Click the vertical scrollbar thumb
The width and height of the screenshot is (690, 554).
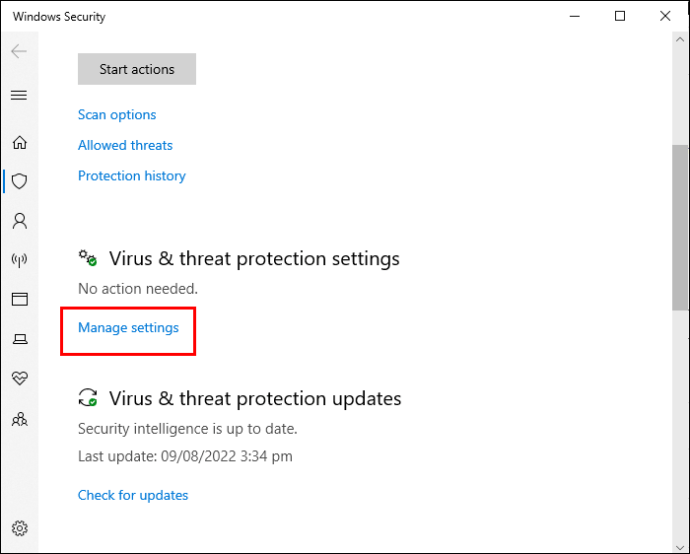pyautogui.click(x=680, y=228)
